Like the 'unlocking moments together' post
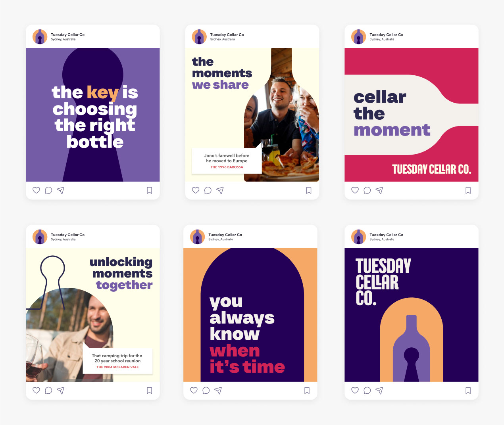Viewport: 504px width, 425px height. tap(36, 391)
